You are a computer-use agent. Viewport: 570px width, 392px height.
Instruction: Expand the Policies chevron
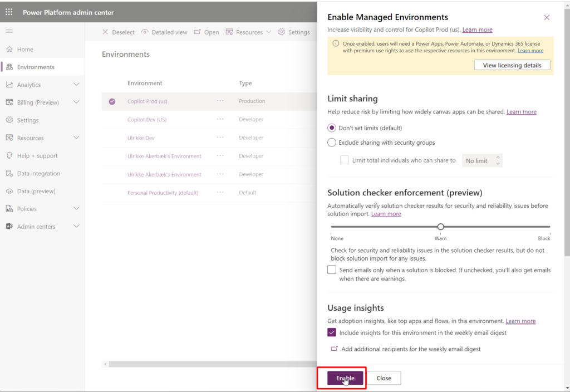76,208
